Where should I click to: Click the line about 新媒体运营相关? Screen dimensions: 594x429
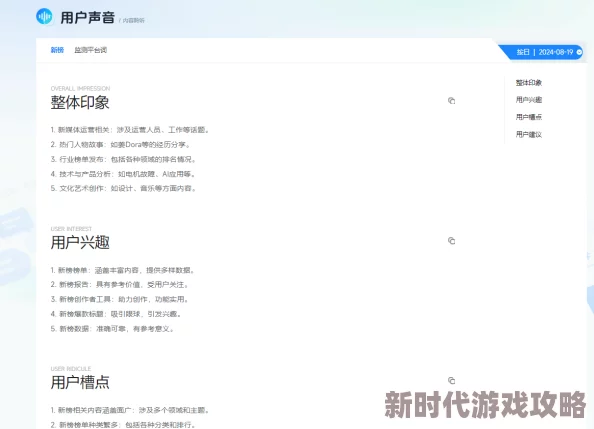point(130,130)
